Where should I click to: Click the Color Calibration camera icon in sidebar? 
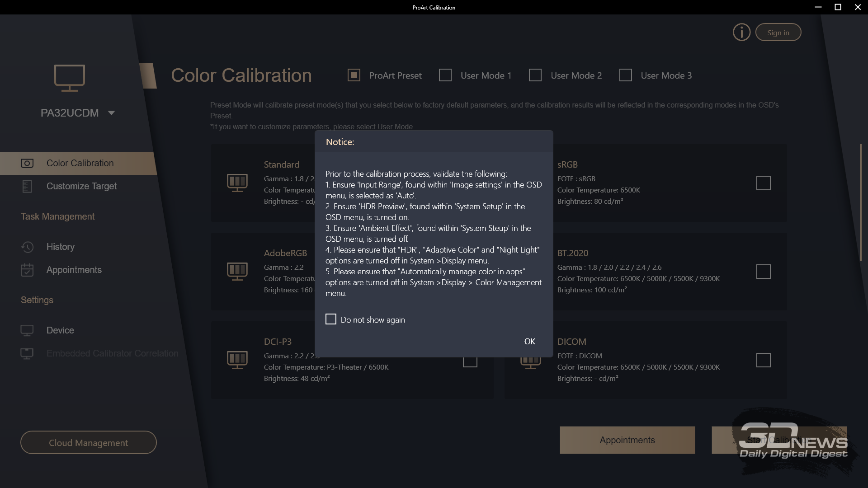[x=27, y=163]
